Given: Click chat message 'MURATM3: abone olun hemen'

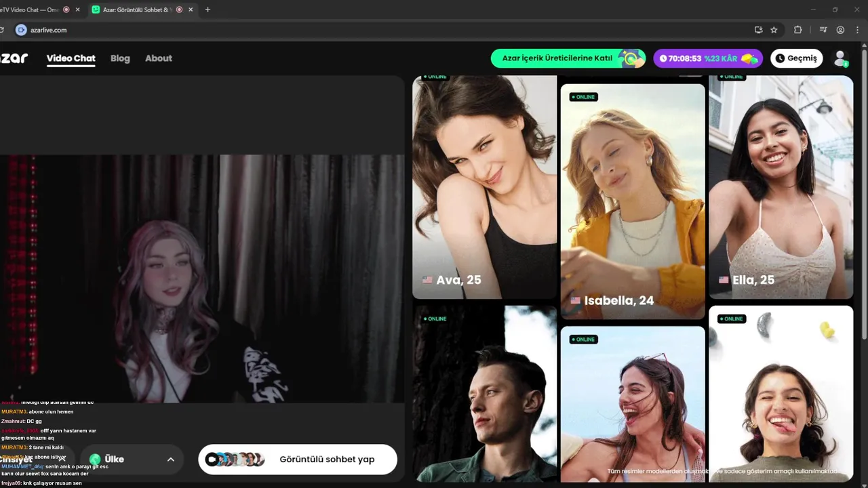Looking at the screenshot, I should 37,411.
